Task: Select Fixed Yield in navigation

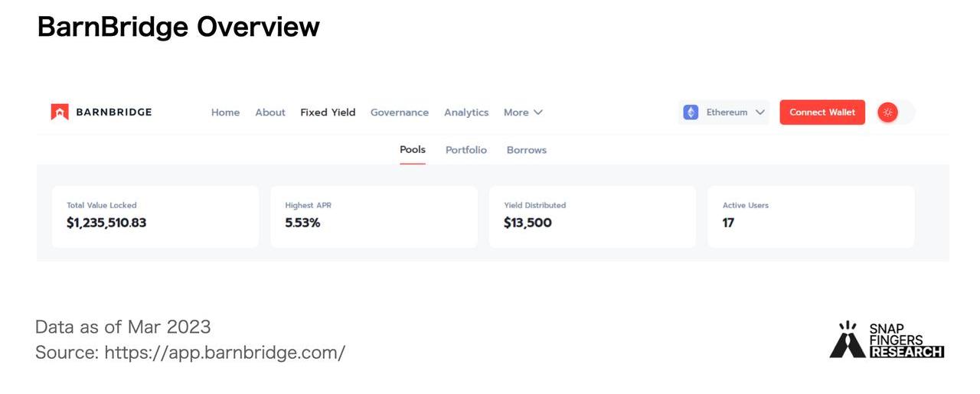Action: tap(328, 112)
